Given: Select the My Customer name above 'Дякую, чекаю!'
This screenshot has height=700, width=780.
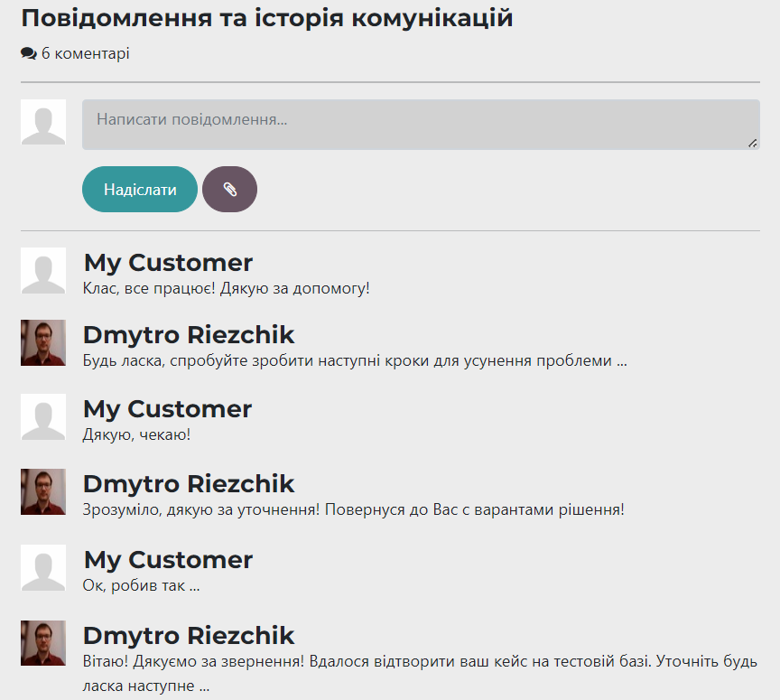Looking at the screenshot, I should click(167, 409).
